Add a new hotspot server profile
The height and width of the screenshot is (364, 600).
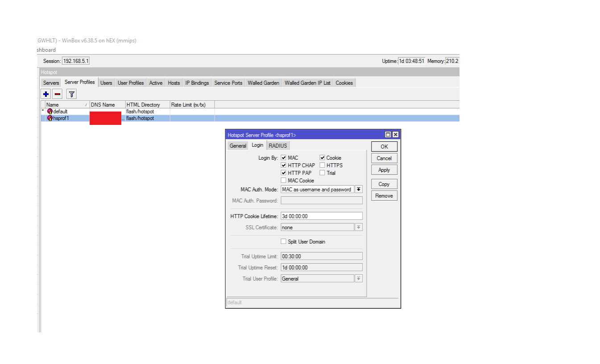46,94
